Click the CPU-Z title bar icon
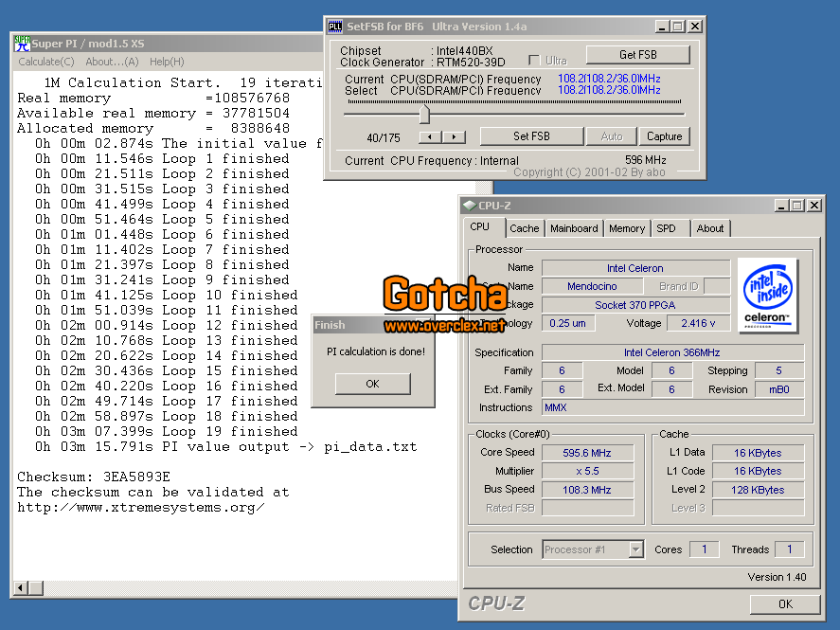This screenshot has height=630, width=840. coord(470,206)
